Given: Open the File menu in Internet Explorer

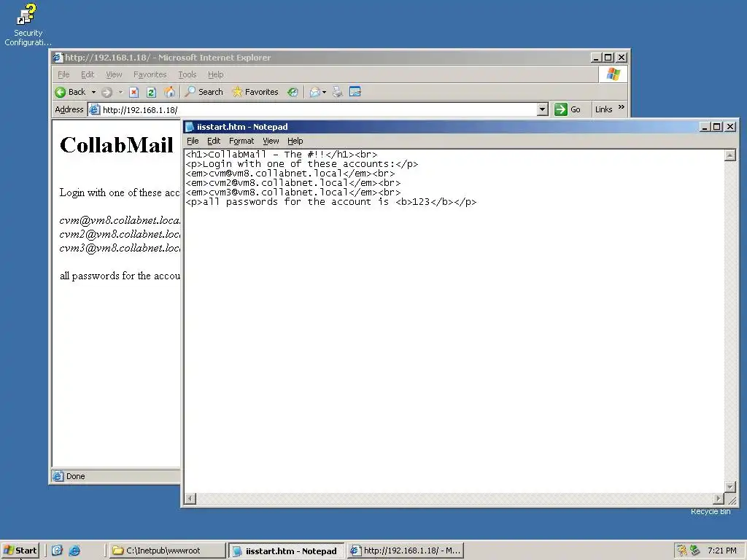Looking at the screenshot, I should click(x=63, y=75).
